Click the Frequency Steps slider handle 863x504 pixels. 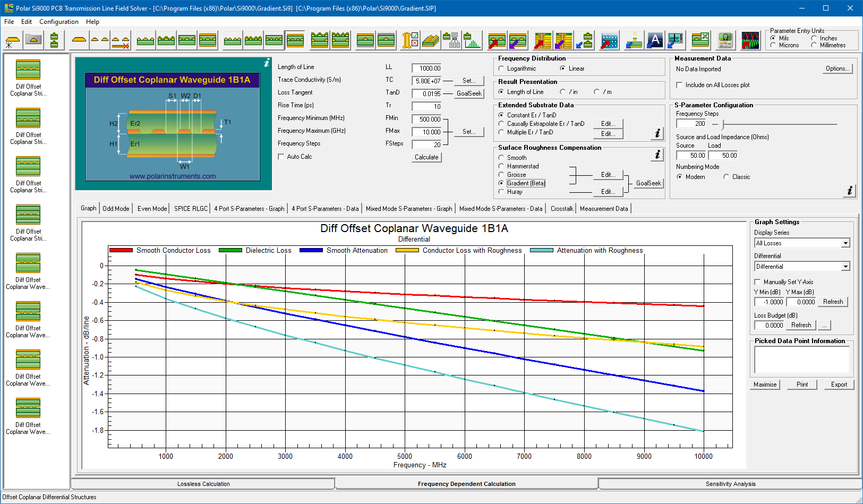(722, 124)
